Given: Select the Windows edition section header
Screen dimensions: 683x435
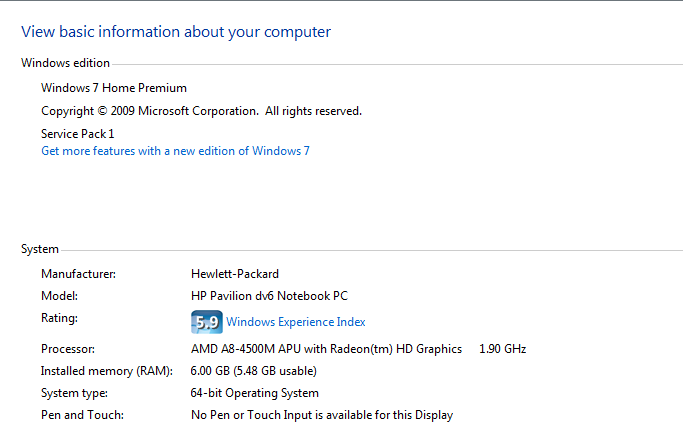Looking at the screenshot, I should [65, 63].
